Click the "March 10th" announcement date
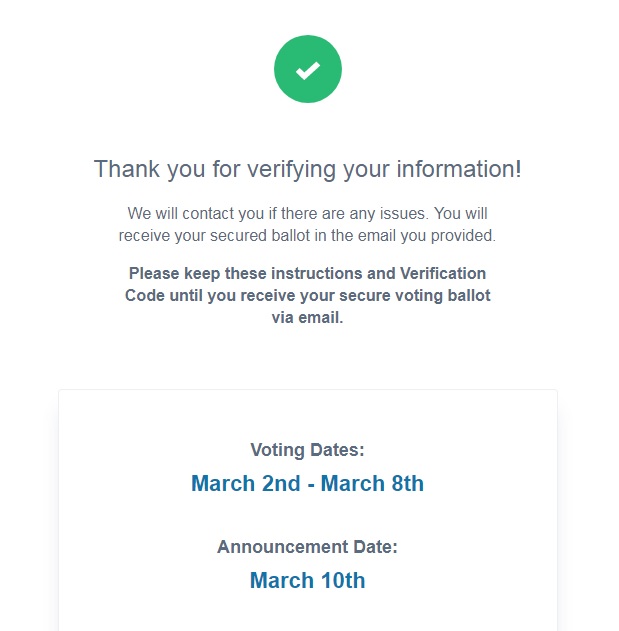This screenshot has width=619, height=631. (307, 580)
